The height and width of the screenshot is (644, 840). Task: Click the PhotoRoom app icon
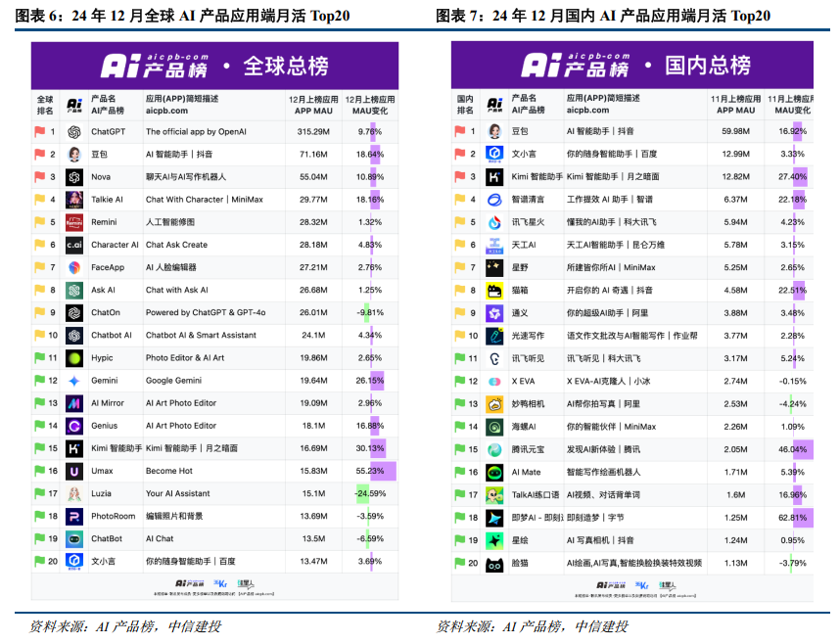pyautogui.click(x=74, y=516)
